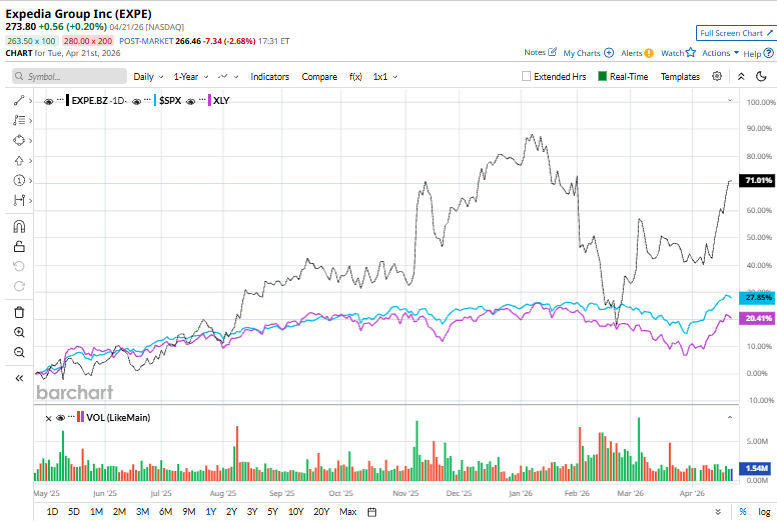Star this symbol in Watch

tap(691, 52)
